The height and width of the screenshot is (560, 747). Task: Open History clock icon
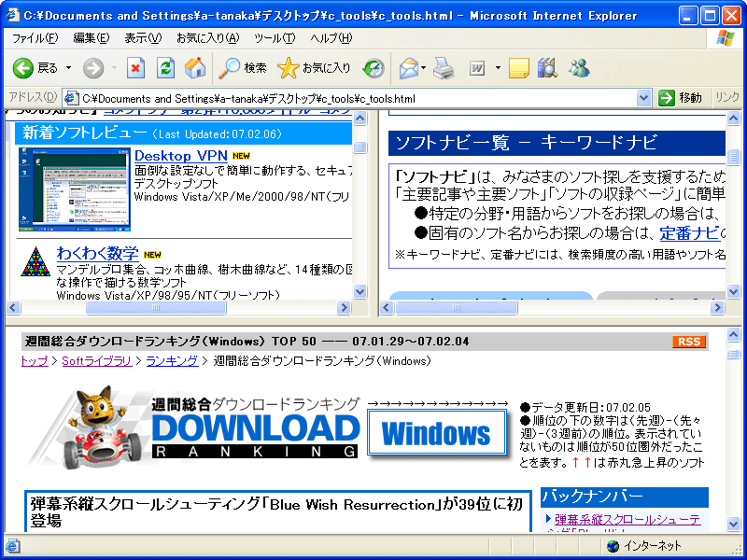click(373, 68)
